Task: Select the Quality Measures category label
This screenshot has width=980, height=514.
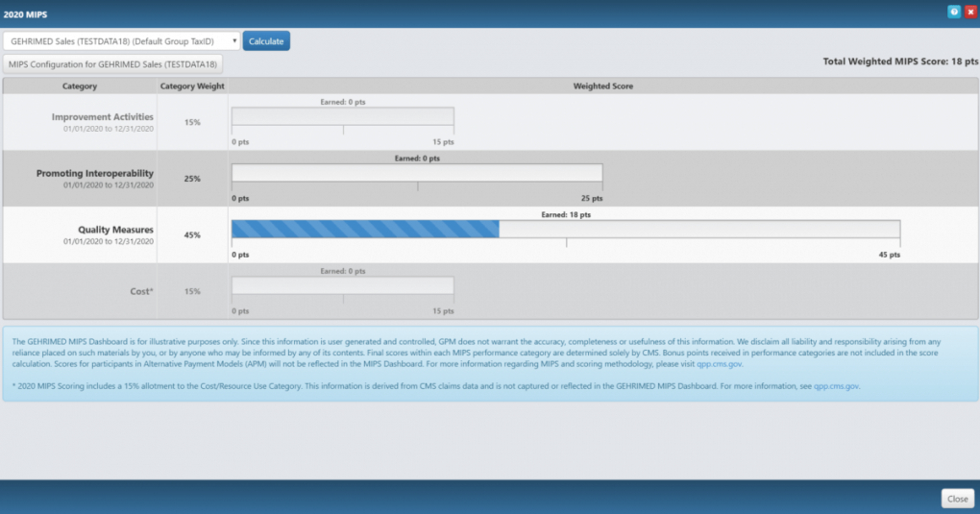Action: pyautogui.click(x=115, y=230)
